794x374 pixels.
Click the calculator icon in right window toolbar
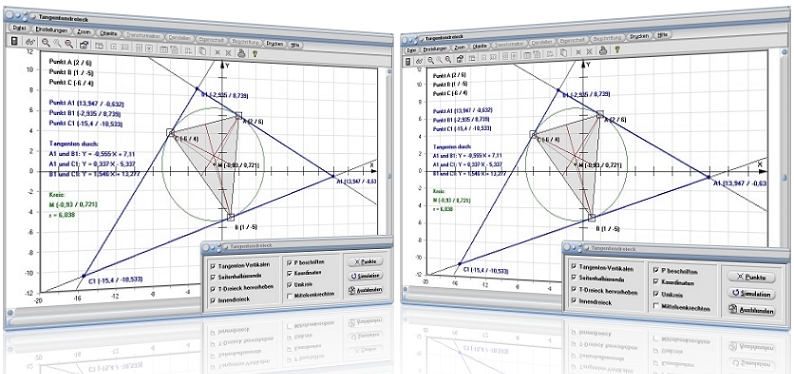tap(408, 61)
